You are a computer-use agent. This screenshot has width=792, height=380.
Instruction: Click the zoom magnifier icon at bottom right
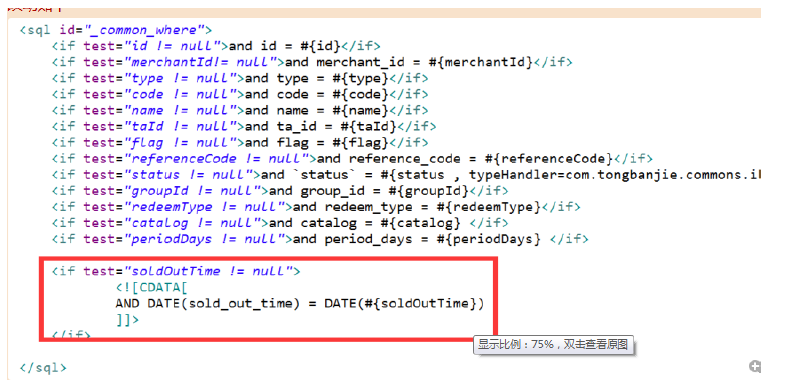[x=755, y=366]
